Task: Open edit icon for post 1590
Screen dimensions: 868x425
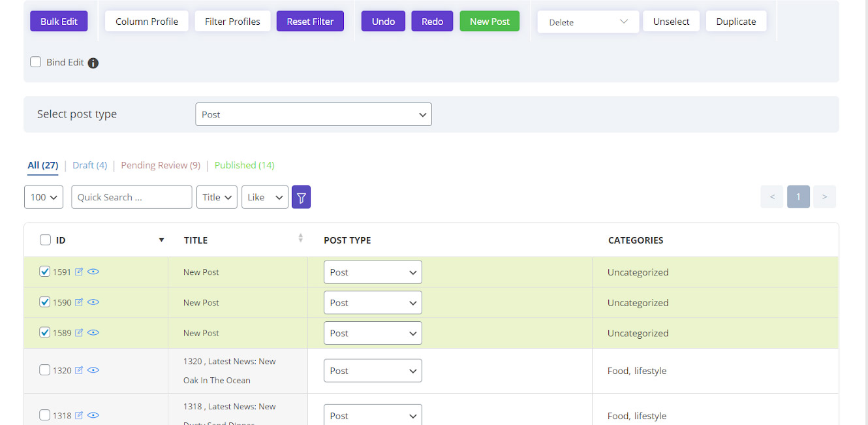Action: 79,302
